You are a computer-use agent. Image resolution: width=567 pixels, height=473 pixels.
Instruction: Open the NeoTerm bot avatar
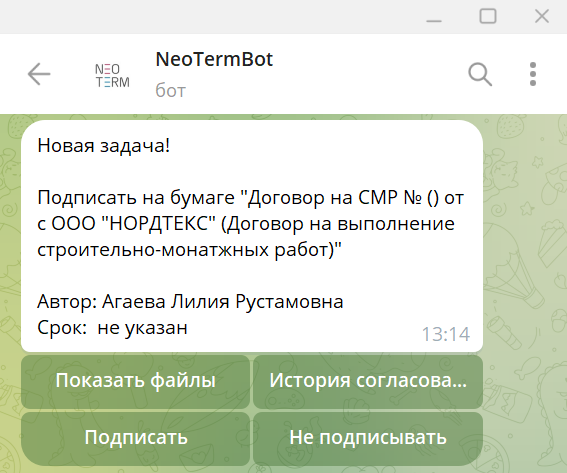pyautogui.click(x=112, y=75)
